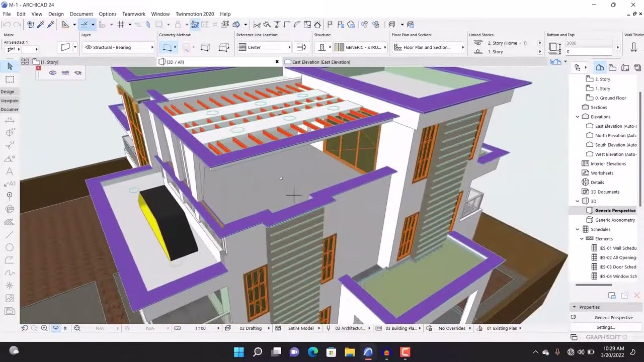Open the Design menu
Image resolution: width=644 pixels, height=362 pixels.
pos(56,14)
